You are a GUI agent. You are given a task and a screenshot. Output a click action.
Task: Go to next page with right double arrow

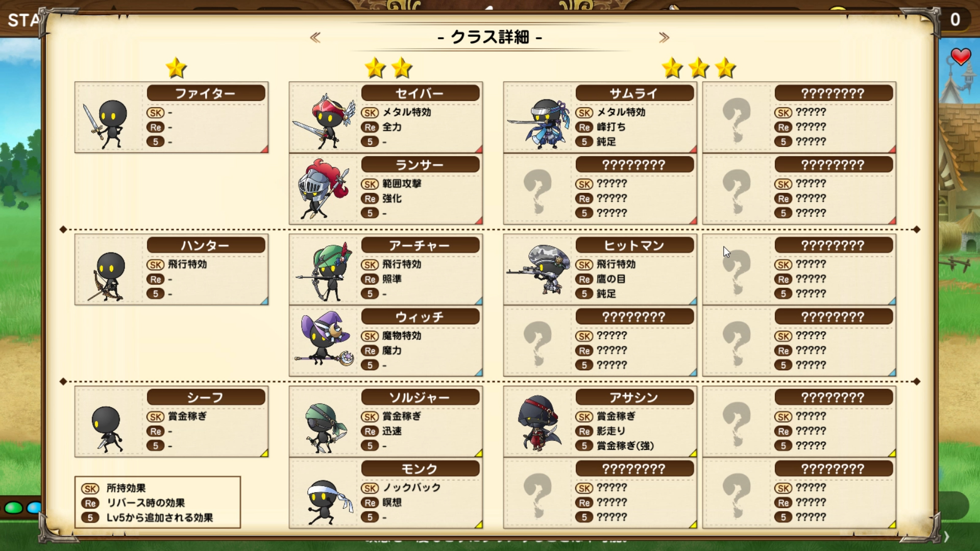point(664,37)
